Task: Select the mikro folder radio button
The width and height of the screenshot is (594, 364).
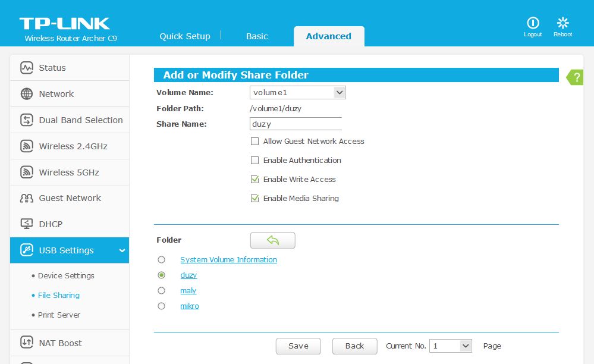Action: click(x=161, y=306)
